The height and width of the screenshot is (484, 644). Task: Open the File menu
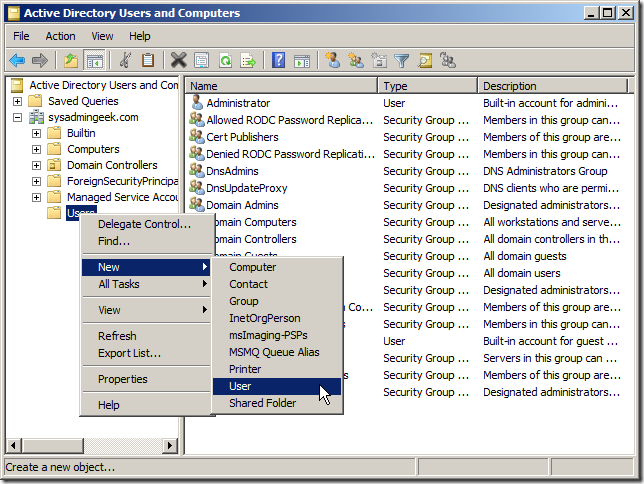(x=21, y=36)
